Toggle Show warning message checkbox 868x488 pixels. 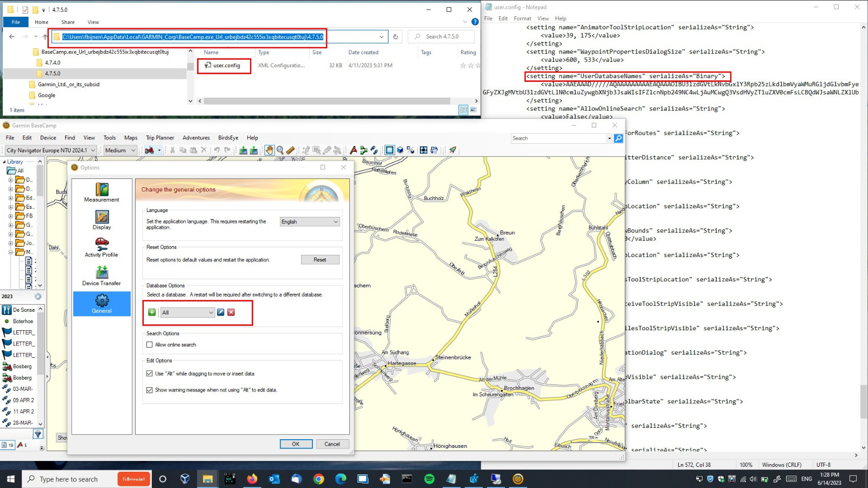click(x=150, y=390)
